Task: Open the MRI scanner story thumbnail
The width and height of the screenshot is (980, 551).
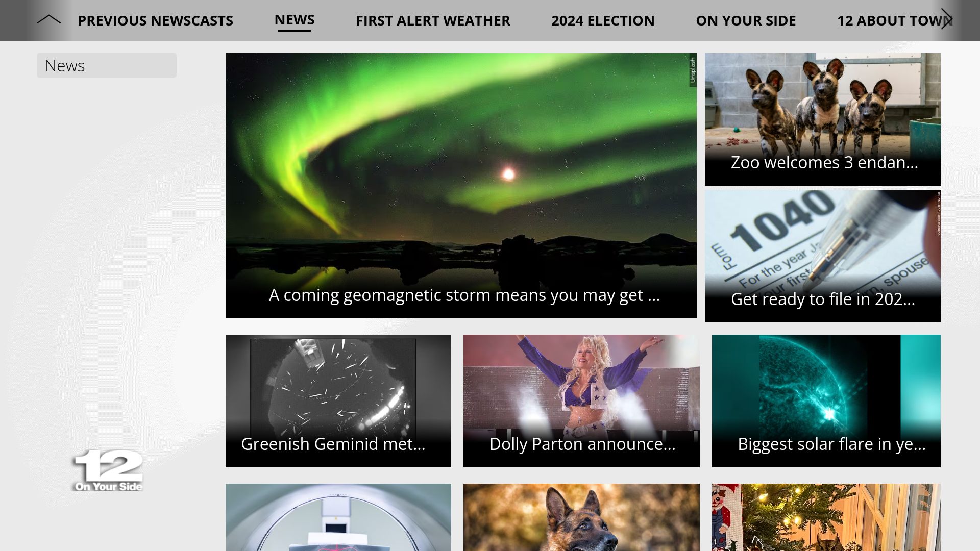Action: (338, 517)
